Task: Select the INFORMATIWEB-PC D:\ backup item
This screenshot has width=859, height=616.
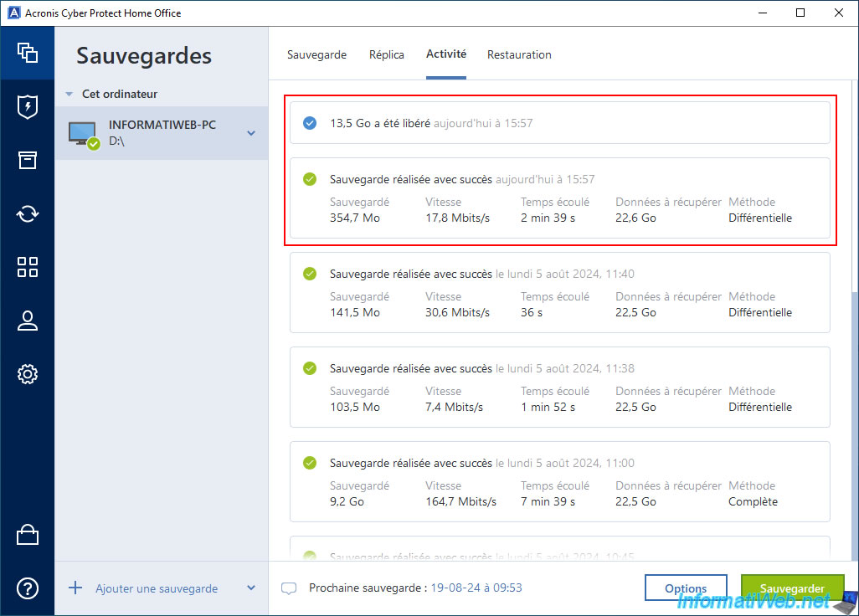Action: pyautogui.click(x=162, y=133)
